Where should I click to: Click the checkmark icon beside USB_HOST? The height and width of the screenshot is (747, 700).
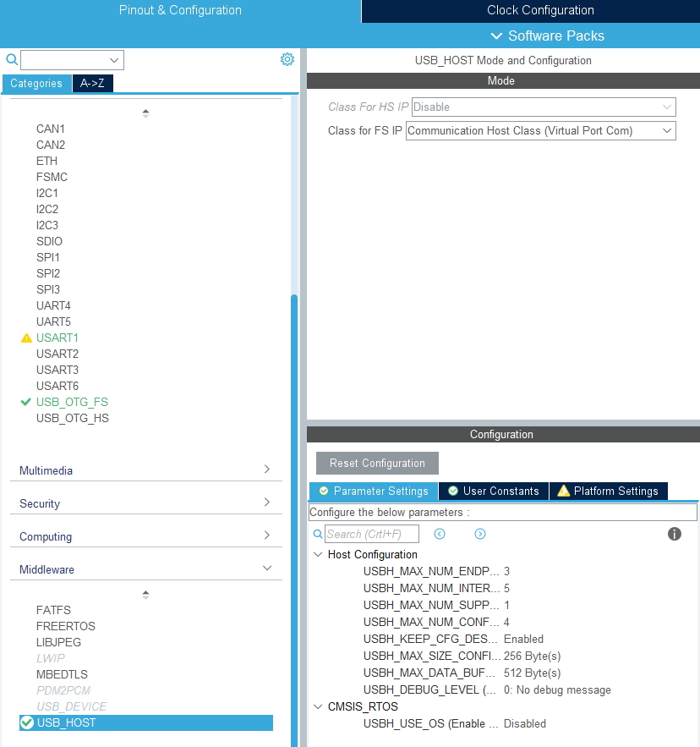[27, 722]
